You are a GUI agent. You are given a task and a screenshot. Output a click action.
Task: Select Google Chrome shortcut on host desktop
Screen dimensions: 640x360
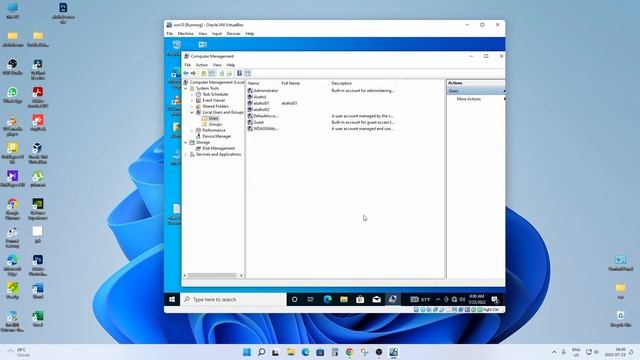pyautogui.click(x=12, y=209)
